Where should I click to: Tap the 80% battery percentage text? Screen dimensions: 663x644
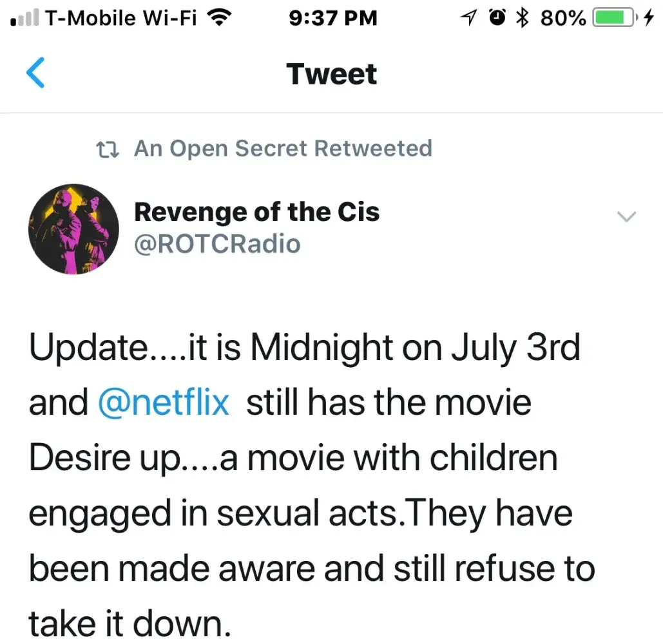(563, 19)
